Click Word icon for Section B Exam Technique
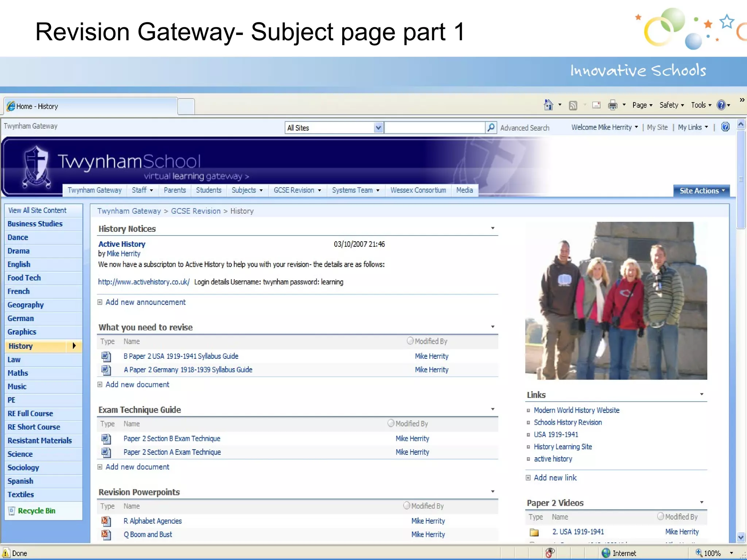The height and width of the screenshot is (560, 747). tap(106, 439)
